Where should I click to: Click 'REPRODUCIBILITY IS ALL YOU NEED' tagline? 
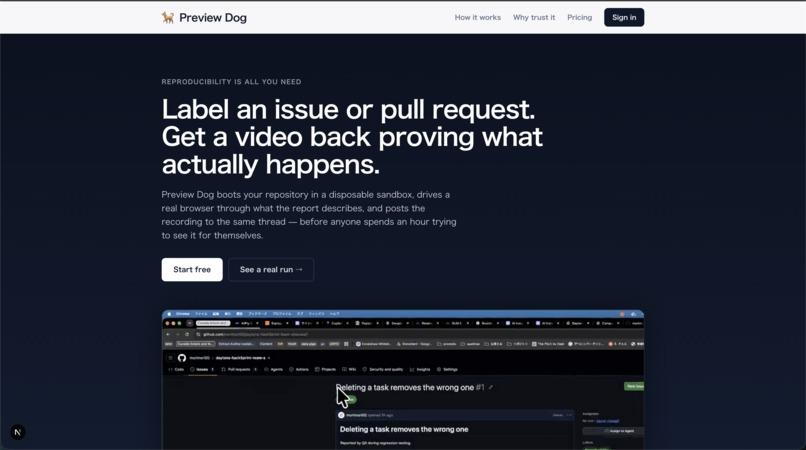(231, 82)
